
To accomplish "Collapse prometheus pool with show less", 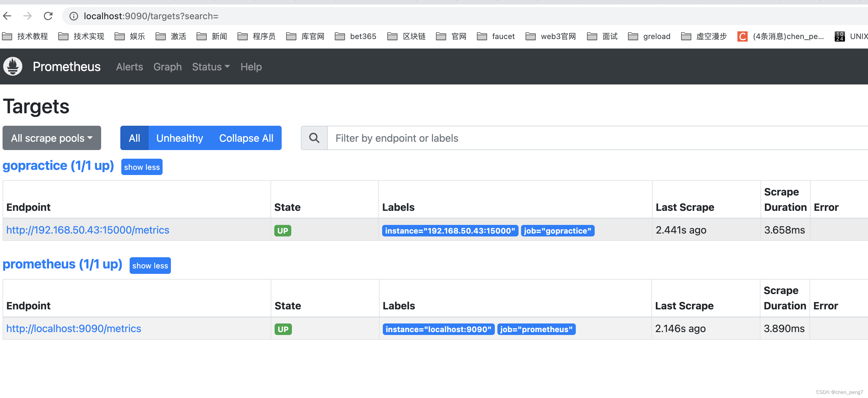I will [150, 265].
